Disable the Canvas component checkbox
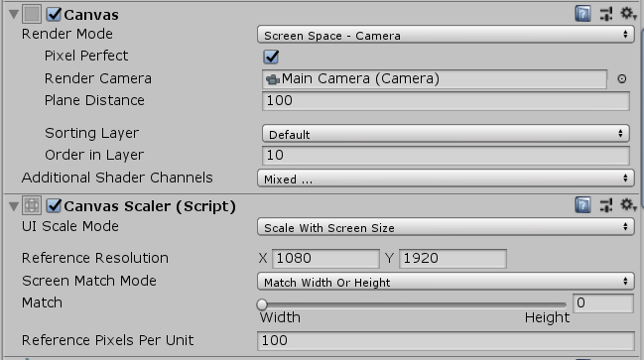644x360 pixels. point(54,14)
